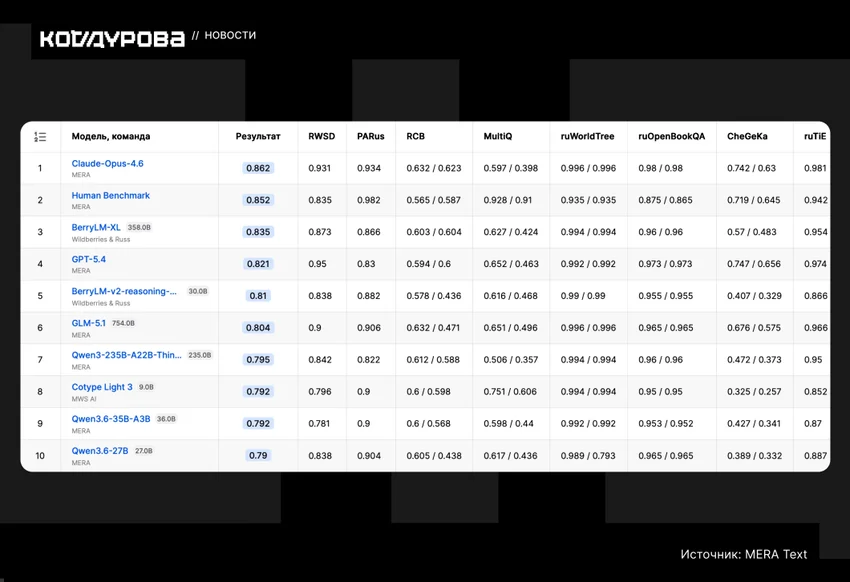Click the 0.953 / 0.952 ruOpenBookQA value
The height and width of the screenshot is (582, 850).
tap(666, 424)
